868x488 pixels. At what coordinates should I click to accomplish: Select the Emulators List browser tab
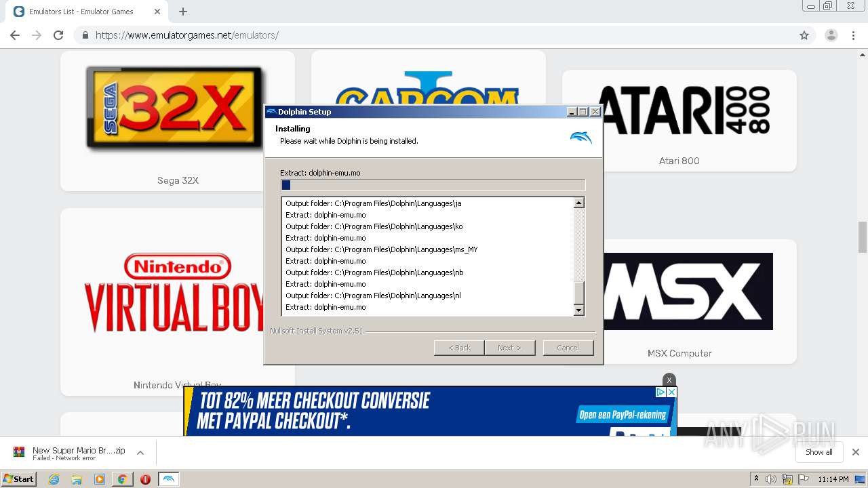(x=87, y=12)
